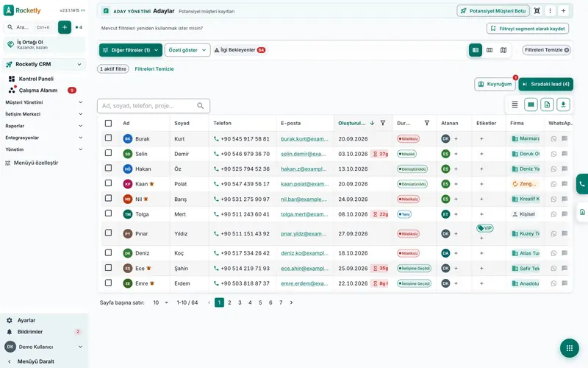The height and width of the screenshot is (368, 588).
Task: Open the three-dot more options menu in header
Action: [x=550, y=11]
